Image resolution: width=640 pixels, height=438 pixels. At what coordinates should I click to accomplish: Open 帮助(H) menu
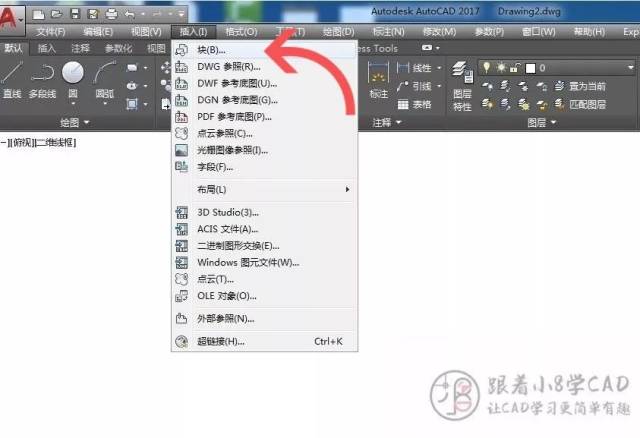point(589,32)
